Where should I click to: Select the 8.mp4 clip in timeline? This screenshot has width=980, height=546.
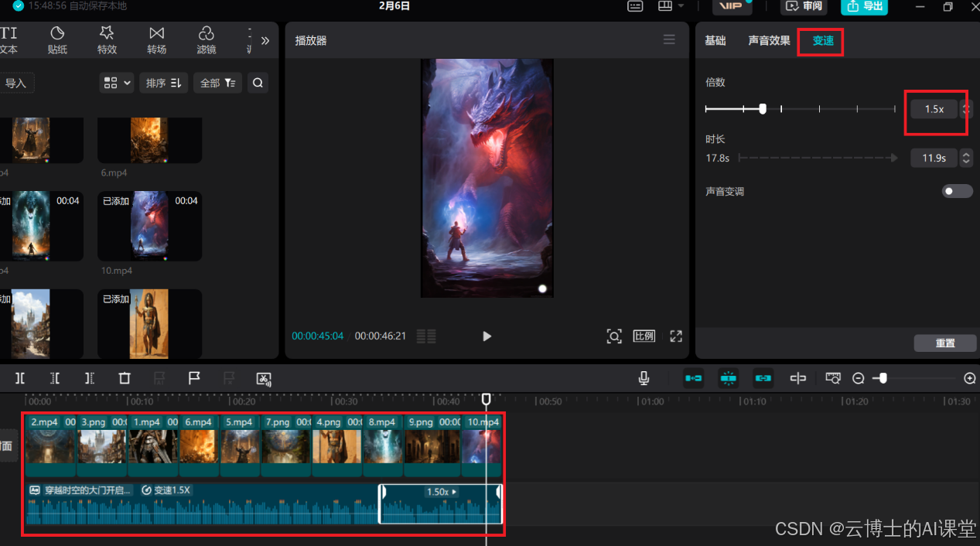(383, 446)
